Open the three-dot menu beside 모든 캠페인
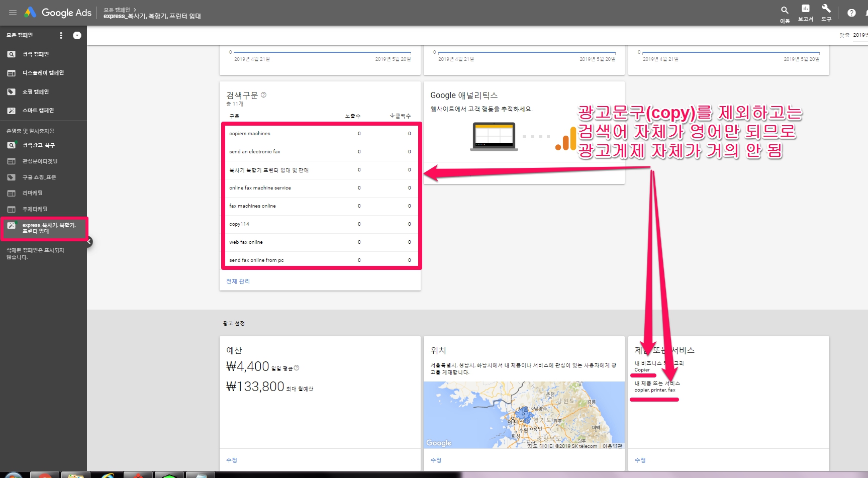Screen dimensions: 868x478 tap(61, 35)
